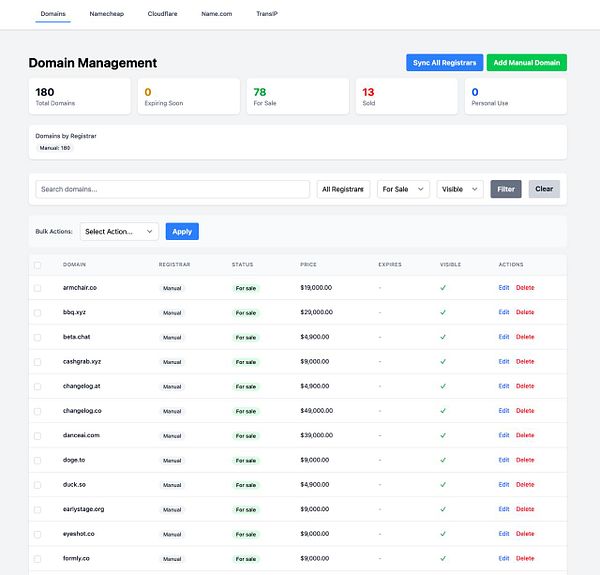Viewport: 600px width, 575px height.
Task: Check the box for cashgrab.xyz
Action: point(38,362)
